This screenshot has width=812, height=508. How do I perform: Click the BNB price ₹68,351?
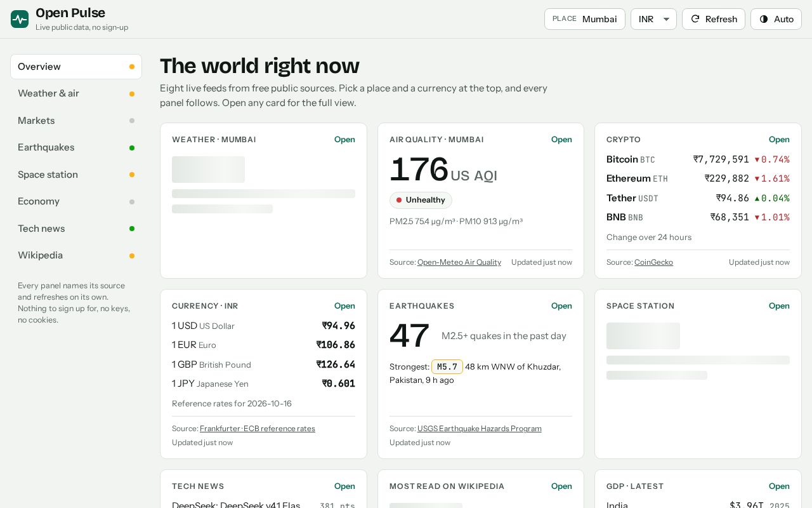(730, 217)
